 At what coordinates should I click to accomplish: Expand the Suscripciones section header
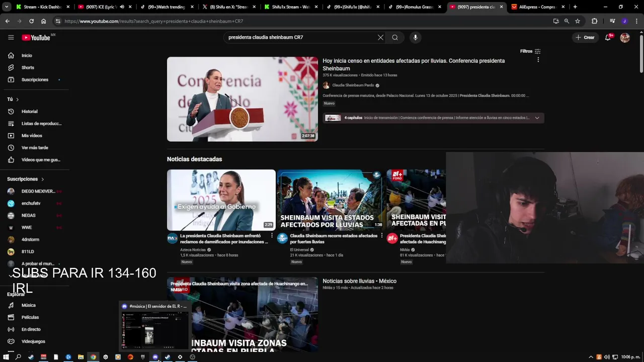tap(25, 179)
